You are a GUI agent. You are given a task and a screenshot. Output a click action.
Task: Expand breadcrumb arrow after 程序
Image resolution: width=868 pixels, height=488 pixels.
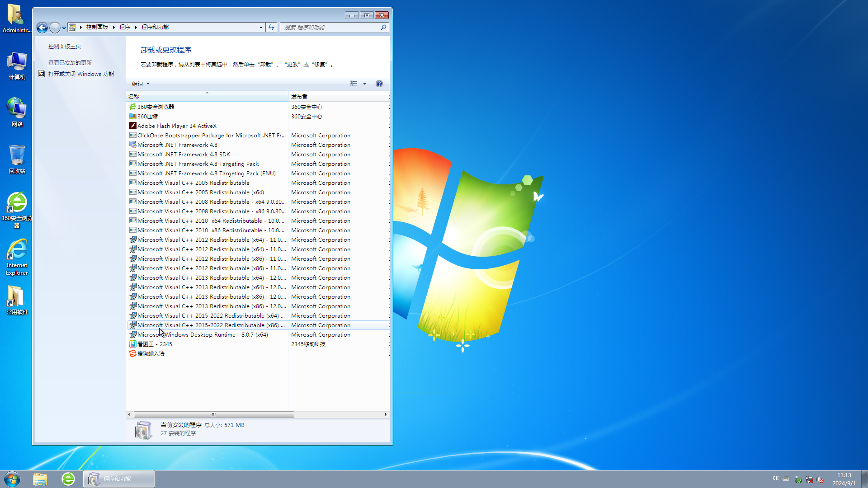click(x=136, y=27)
